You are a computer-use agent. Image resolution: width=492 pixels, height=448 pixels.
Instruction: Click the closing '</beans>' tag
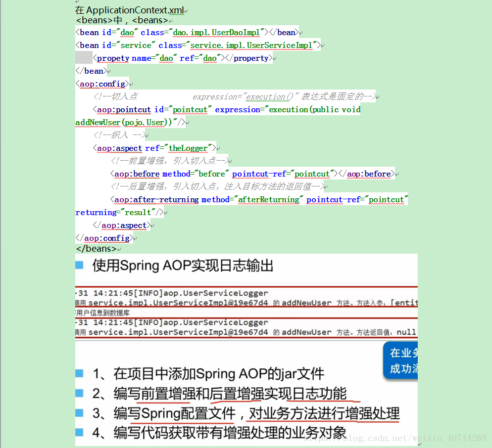(x=97, y=249)
